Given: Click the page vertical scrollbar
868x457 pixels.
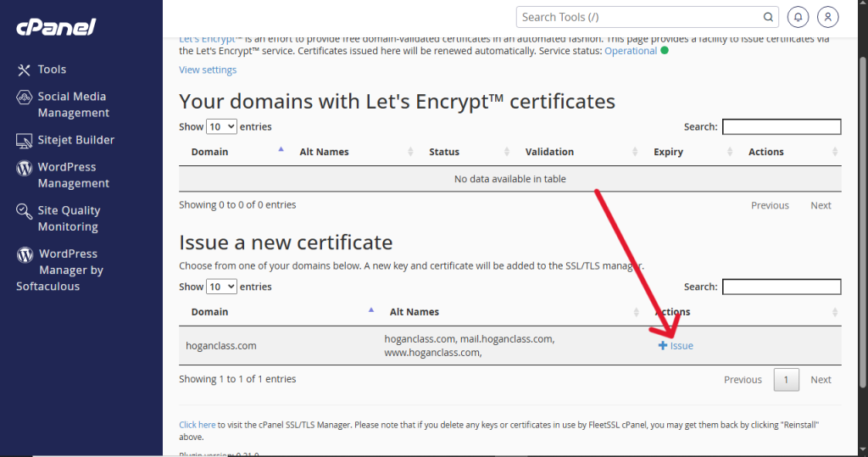Looking at the screenshot, I should 862,221.
